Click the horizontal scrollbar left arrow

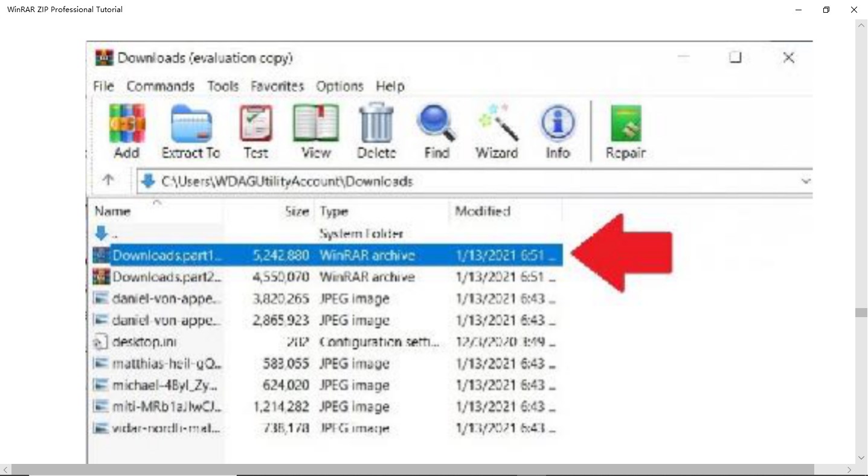pyautogui.click(x=5, y=469)
